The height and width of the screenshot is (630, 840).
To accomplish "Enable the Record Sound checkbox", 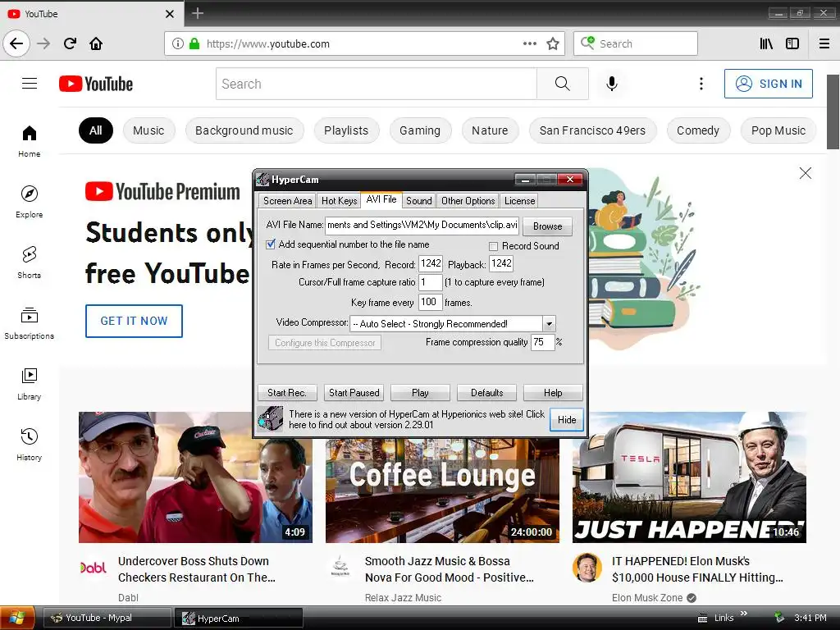I will (x=493, y=246).
